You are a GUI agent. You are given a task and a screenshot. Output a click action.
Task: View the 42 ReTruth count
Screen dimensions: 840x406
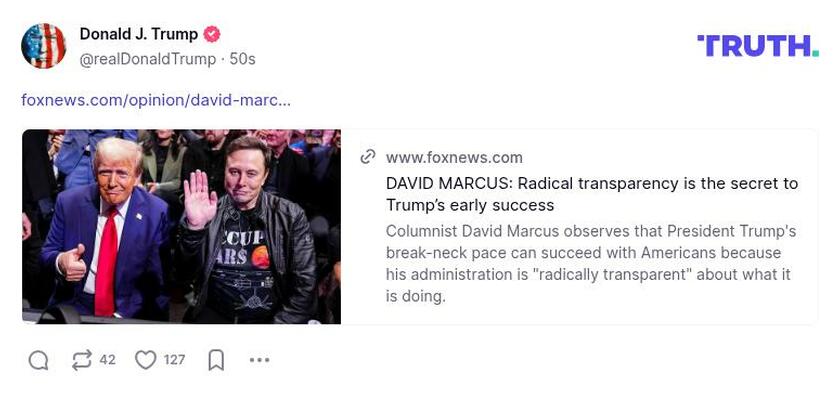point(107,360)
